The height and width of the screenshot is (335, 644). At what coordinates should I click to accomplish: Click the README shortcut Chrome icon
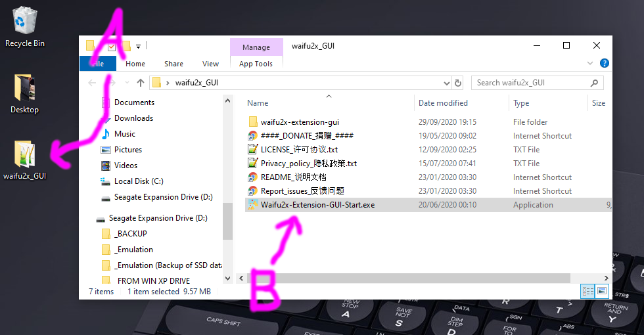coord(252,177)
